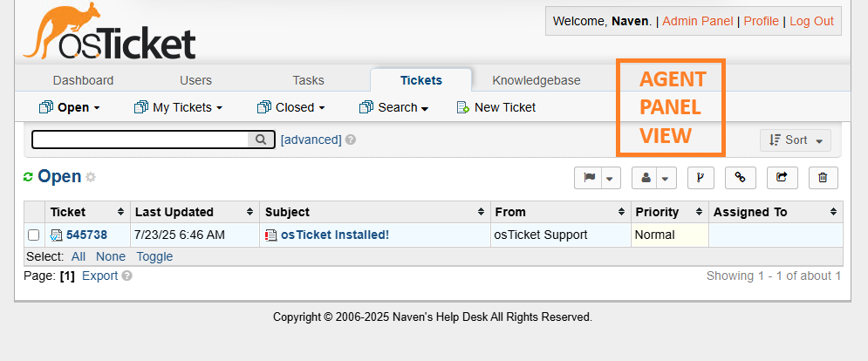Click page number [1]
The image size is (868, 361).
pos(67,276)
